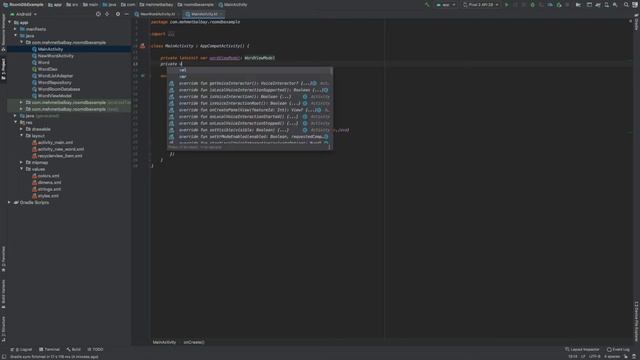Click the Run app play icon
640x360 pixels.
point(507,5)
